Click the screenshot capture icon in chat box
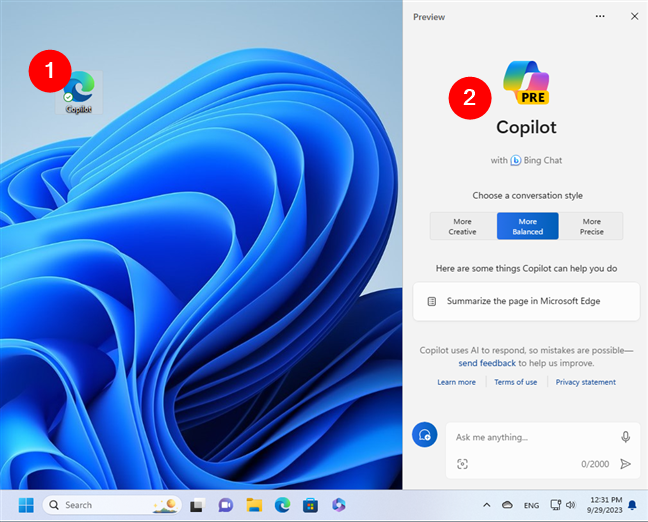This screenshot has width=648, height=522. (462, 464)
